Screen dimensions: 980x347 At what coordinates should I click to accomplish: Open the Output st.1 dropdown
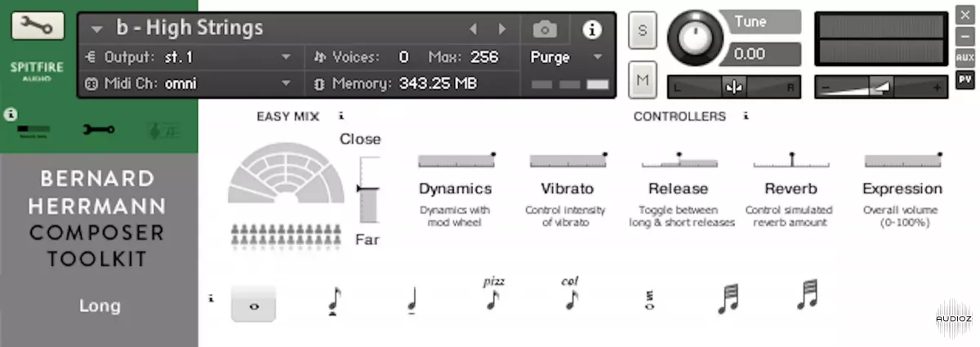(x=286, y=57)
